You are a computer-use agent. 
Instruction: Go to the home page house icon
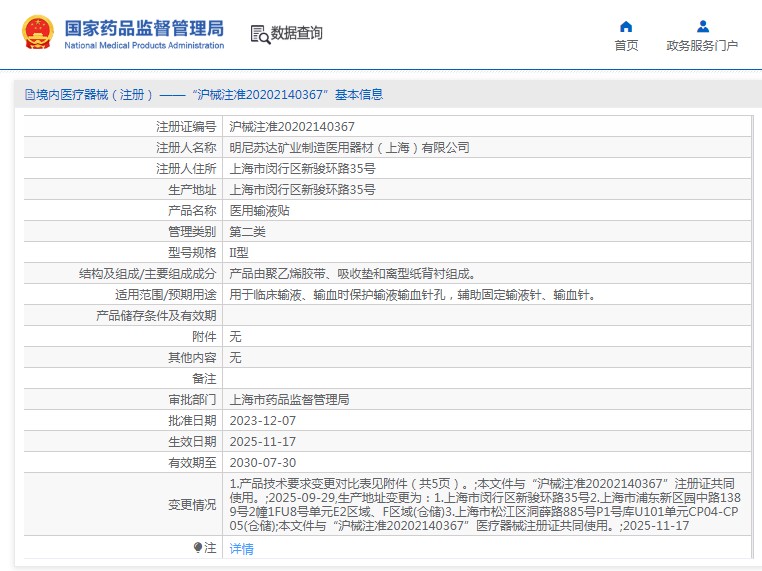[x=626, y=26]
